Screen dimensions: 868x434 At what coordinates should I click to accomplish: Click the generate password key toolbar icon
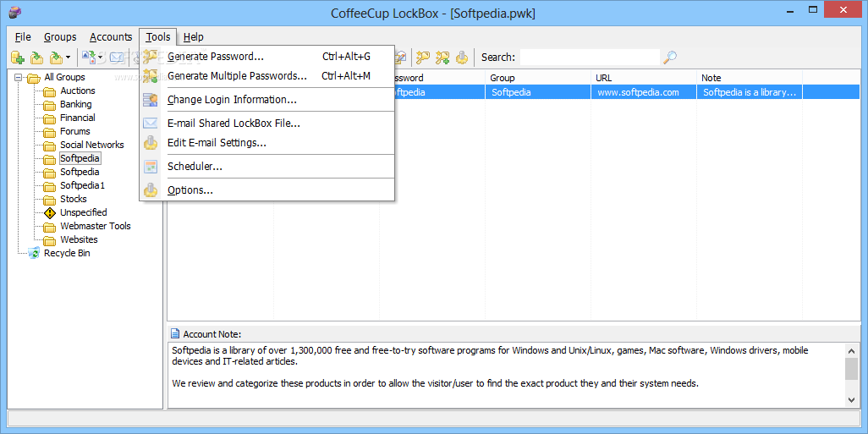[424, 57]
